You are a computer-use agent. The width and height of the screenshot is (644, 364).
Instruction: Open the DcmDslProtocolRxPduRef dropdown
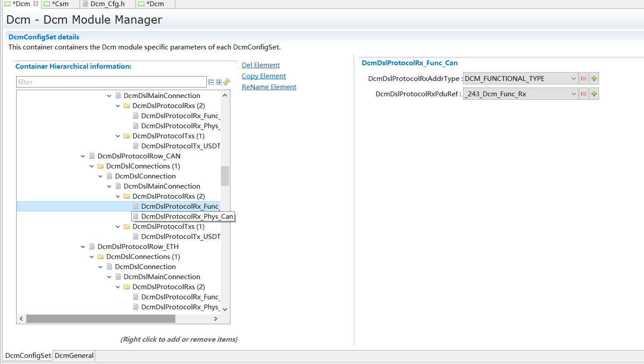[x=574, y=94]
